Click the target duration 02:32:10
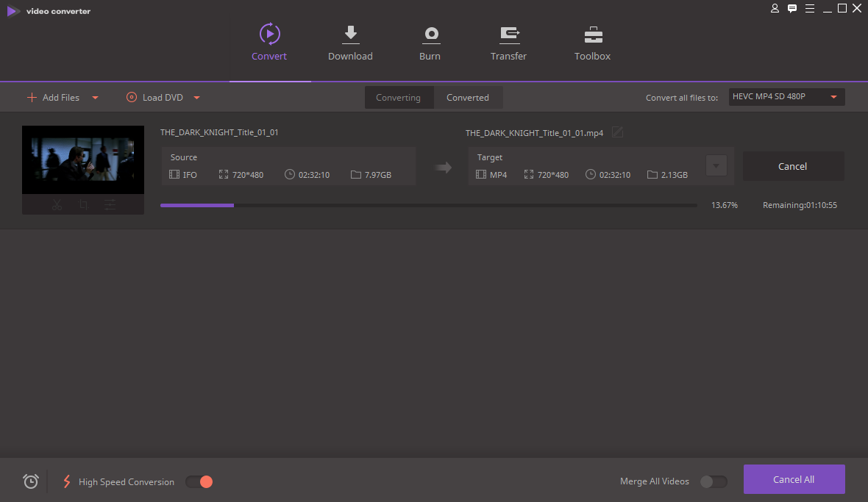 coord(615,175)
